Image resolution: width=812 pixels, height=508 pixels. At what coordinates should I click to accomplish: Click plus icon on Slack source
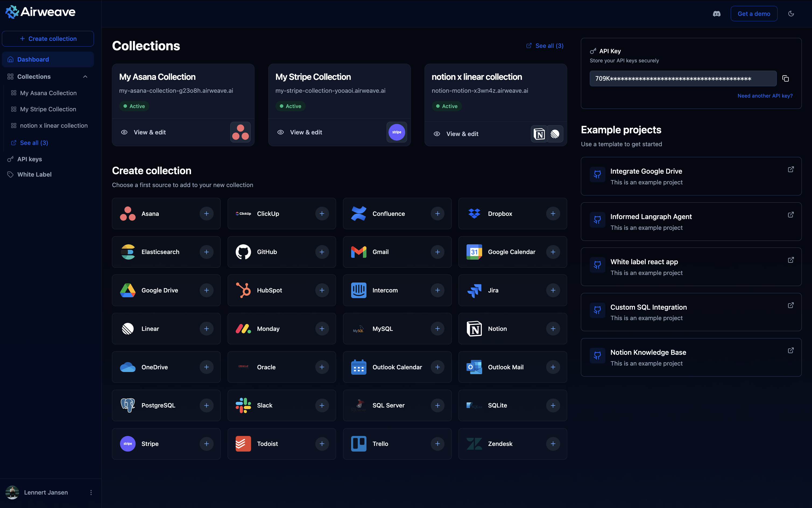tap(322, 406)
